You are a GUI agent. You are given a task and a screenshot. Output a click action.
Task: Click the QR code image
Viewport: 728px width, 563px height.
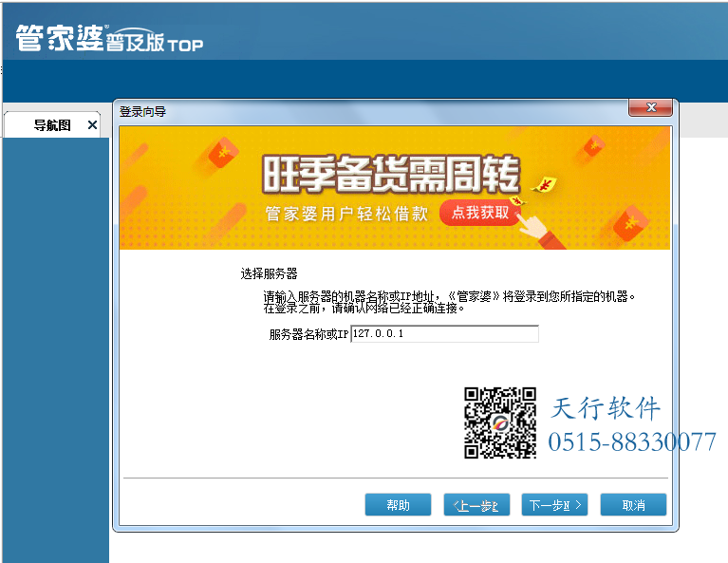(500, 423)
